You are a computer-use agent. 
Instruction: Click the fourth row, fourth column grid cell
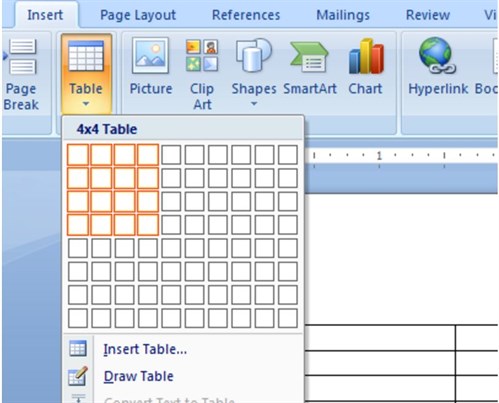[x=148, y=225]
